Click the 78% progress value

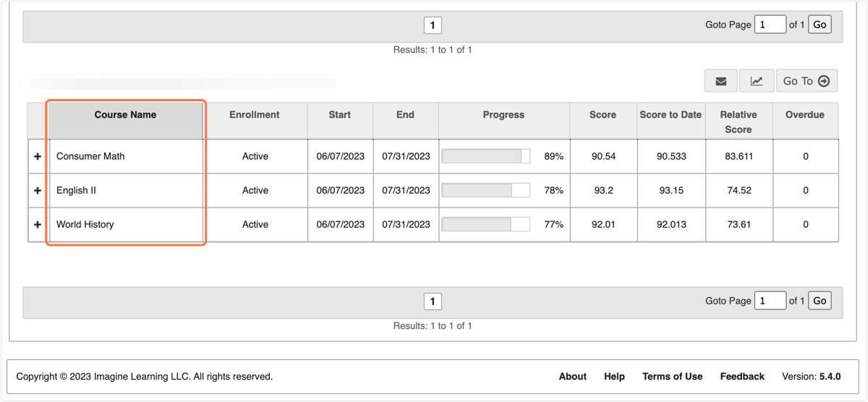tap(554, 190)
